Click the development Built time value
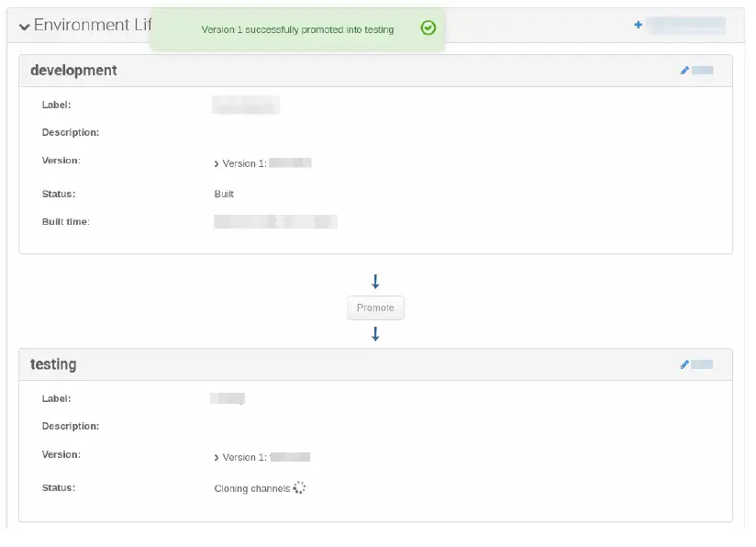756x547 pixels. point(275,221)
